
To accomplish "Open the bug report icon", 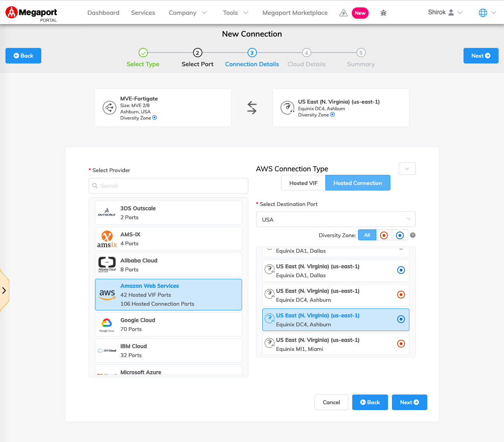I will click(383, 12).
